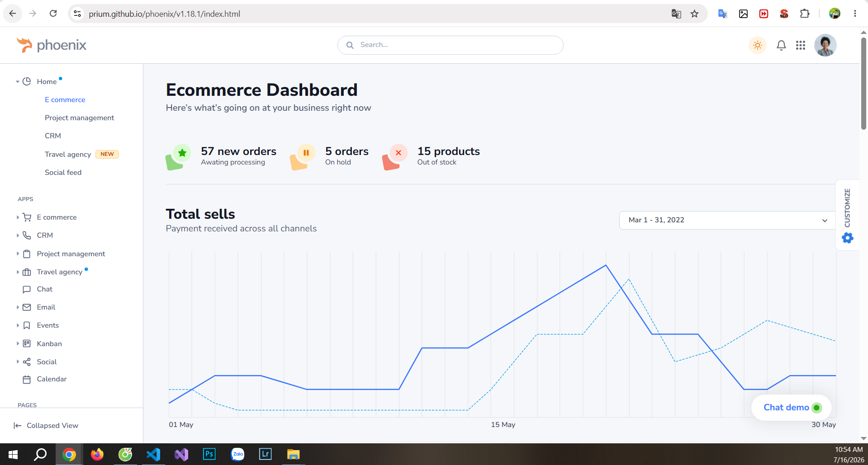Screen dimensions: 868x465
Task: Open the Chat app
Action: (x=45, y=289)
